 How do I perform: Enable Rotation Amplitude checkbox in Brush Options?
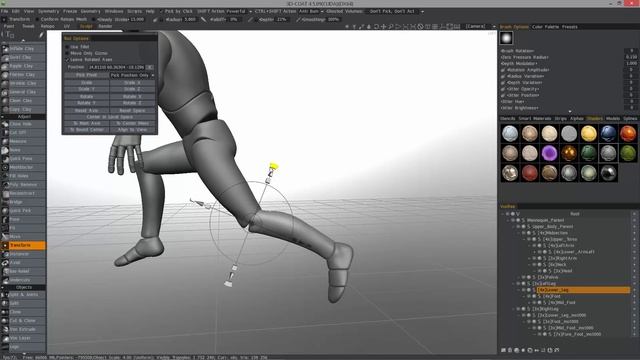click(x=503, y=70)
